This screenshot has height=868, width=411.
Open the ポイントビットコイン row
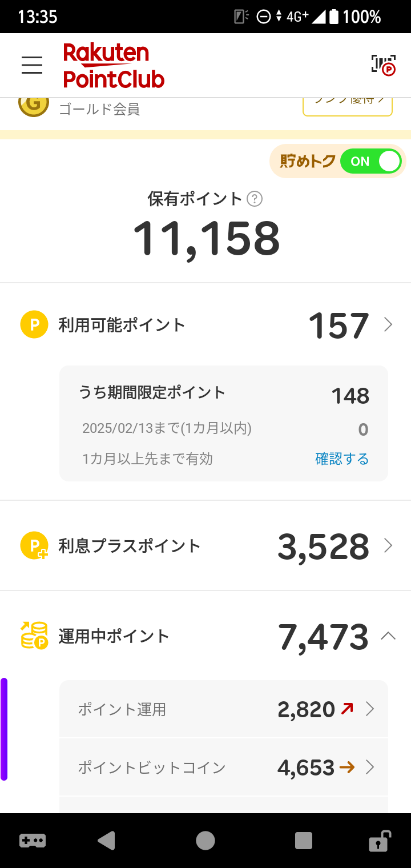pyautogui.click(x=224, y=767)
